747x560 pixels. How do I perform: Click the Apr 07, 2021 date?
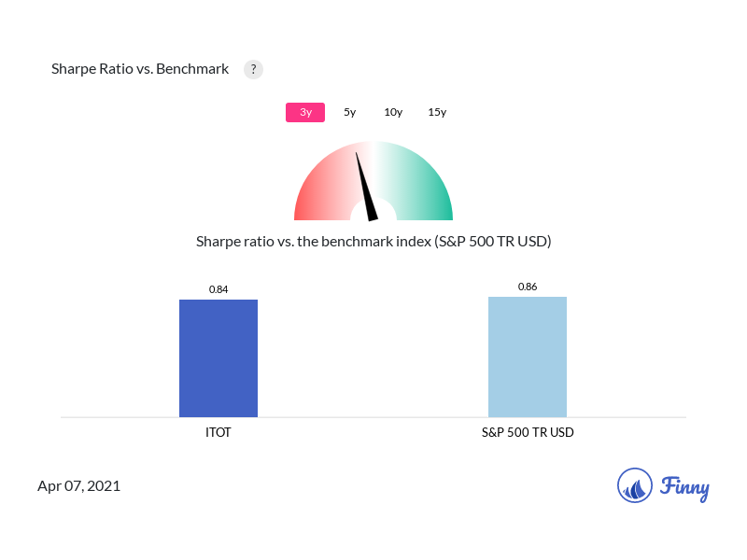point(79,486)
